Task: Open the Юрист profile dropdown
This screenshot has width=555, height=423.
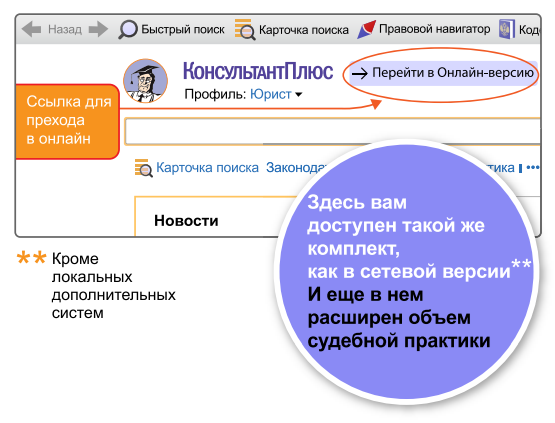Action: click(276, 94)
